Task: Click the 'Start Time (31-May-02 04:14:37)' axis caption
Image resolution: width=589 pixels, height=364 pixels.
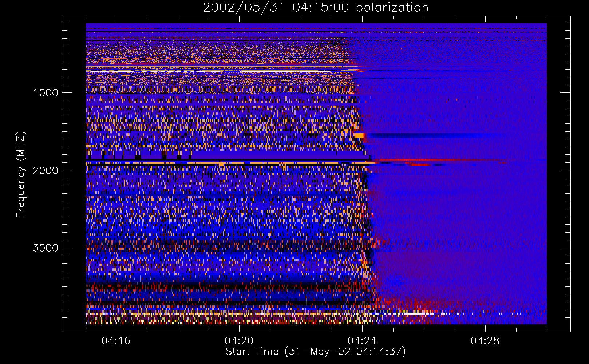Action: [316, 352]
